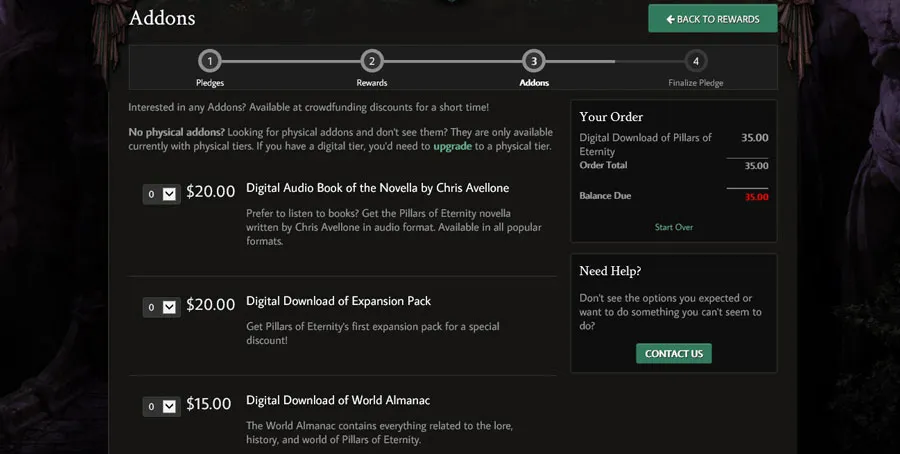This screenshot has height=454, width=900.
Task: Open quantity dropdown for World Almanac addon
Action: pos(161,406)
